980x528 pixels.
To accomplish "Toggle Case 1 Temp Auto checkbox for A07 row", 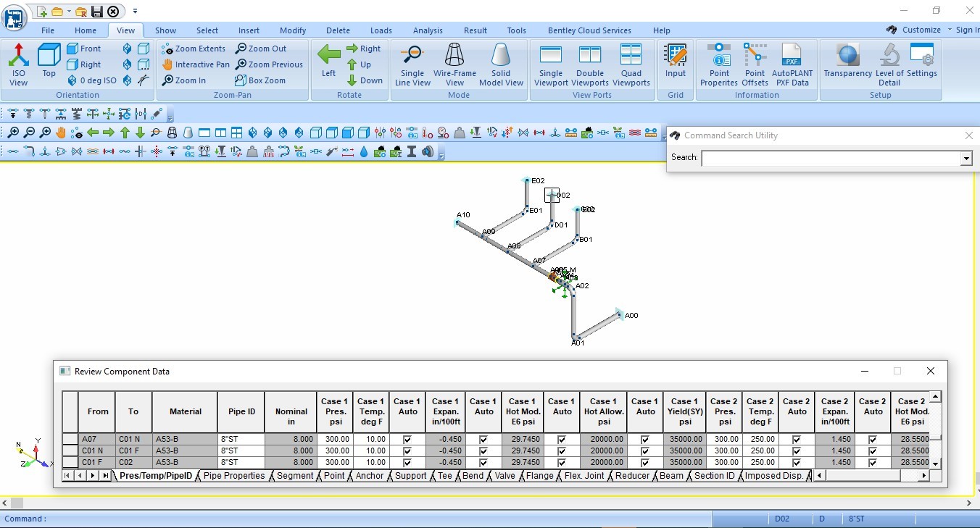I will [x=407, y=440].
